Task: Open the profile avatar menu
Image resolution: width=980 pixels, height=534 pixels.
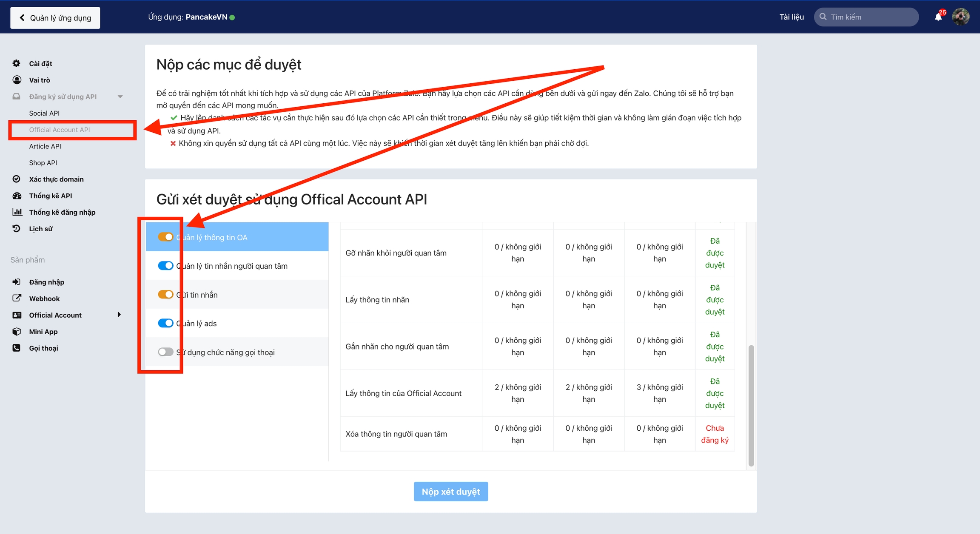Action: [x=960, y=17]
